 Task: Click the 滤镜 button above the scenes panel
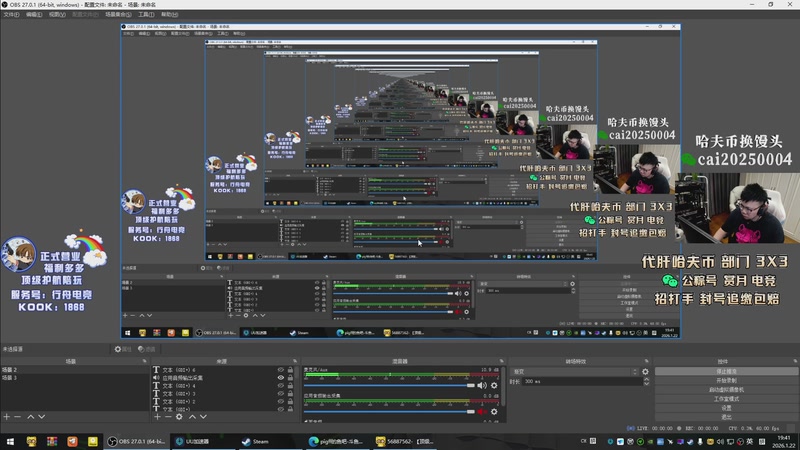point(147,349)
